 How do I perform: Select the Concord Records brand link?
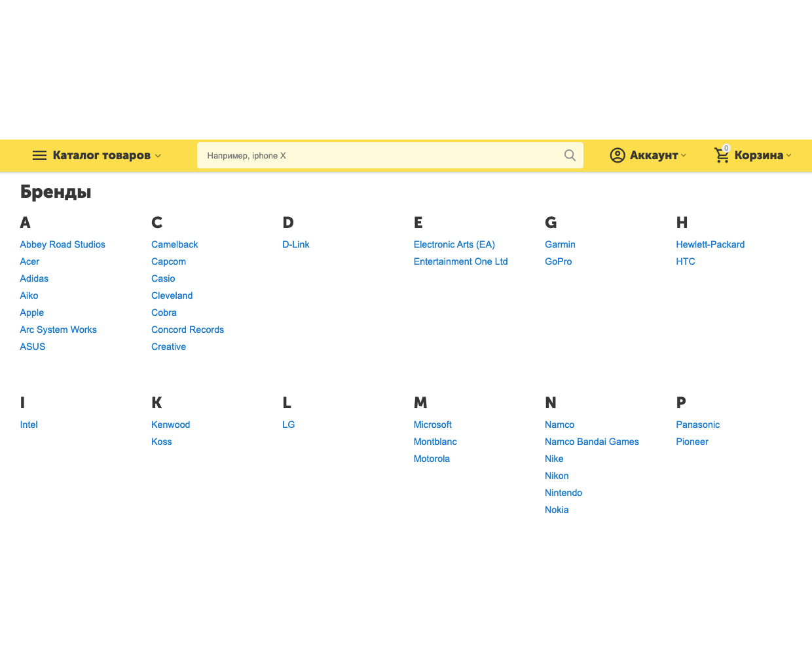(187, 330)
